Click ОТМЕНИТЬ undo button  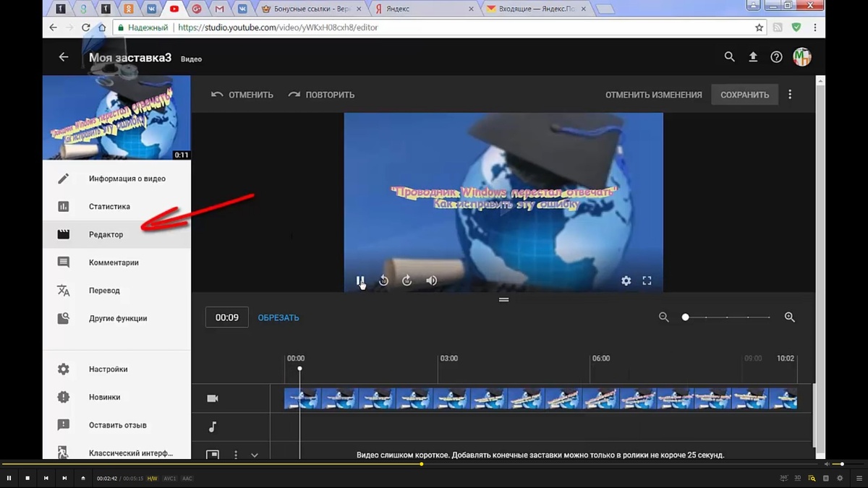(x=242, y=95)
